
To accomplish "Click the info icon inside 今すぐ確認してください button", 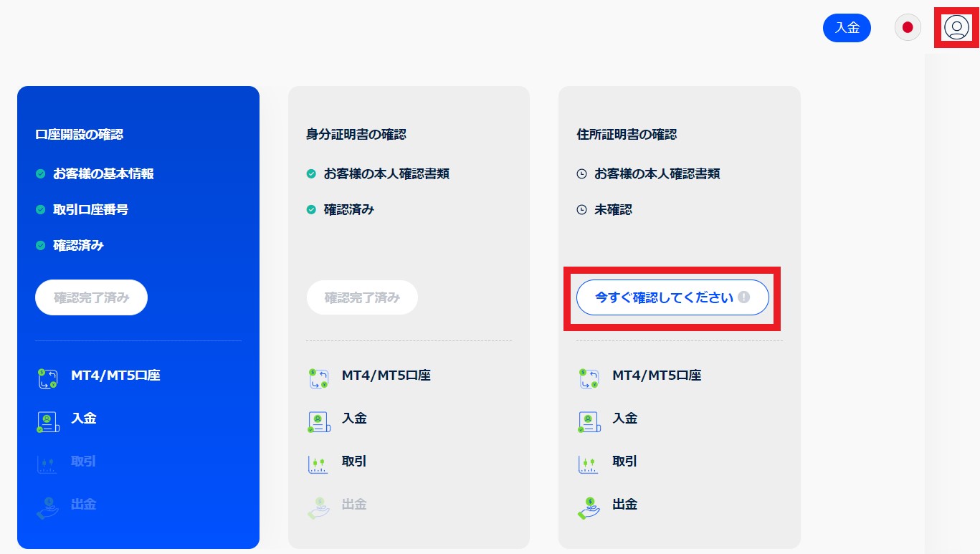I will (743, 297).
